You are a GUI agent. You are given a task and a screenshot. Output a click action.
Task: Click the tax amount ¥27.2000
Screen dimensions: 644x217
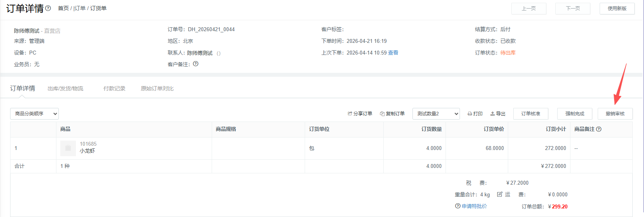pos(518,183)
